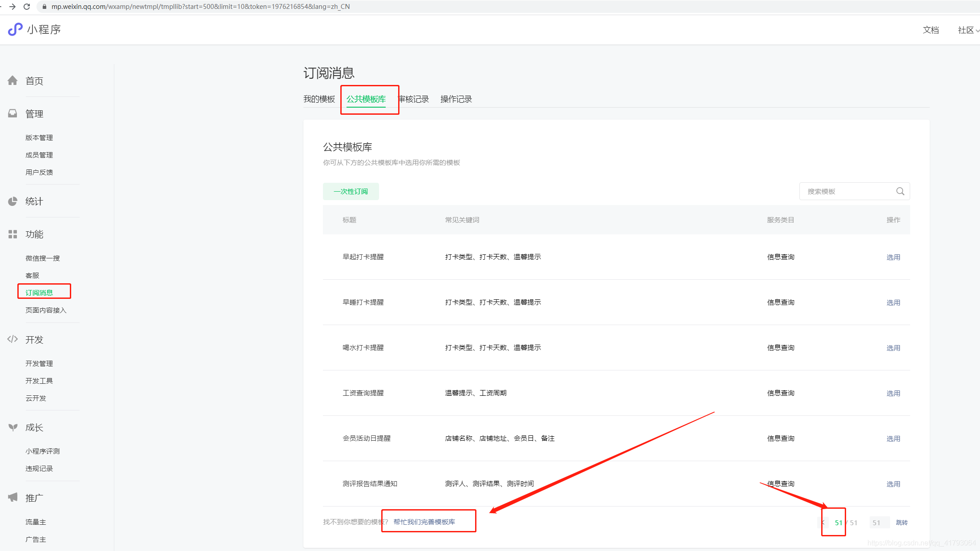Click the 服务类目 column header
The height and width of the screenshot is (551, 980).
pyautogui.click(x=780, y=220)
